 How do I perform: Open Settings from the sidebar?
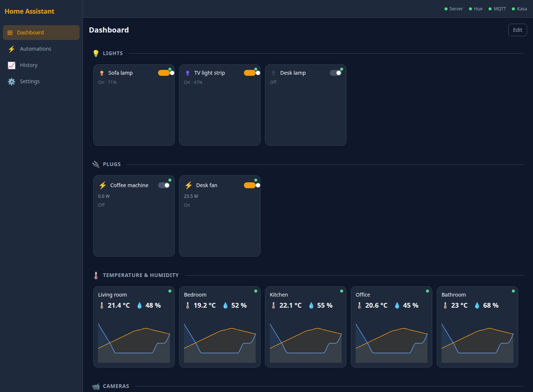tap(41, 81)
